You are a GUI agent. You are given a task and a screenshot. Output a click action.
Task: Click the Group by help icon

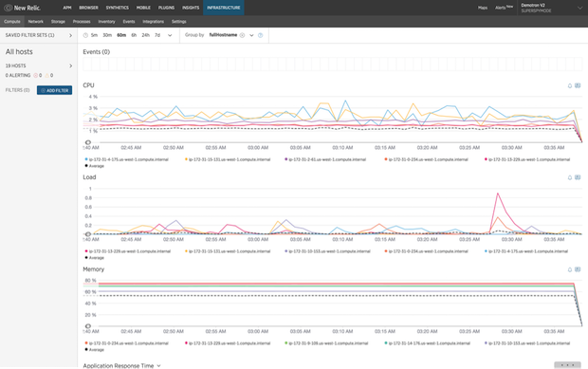point(261,35)
